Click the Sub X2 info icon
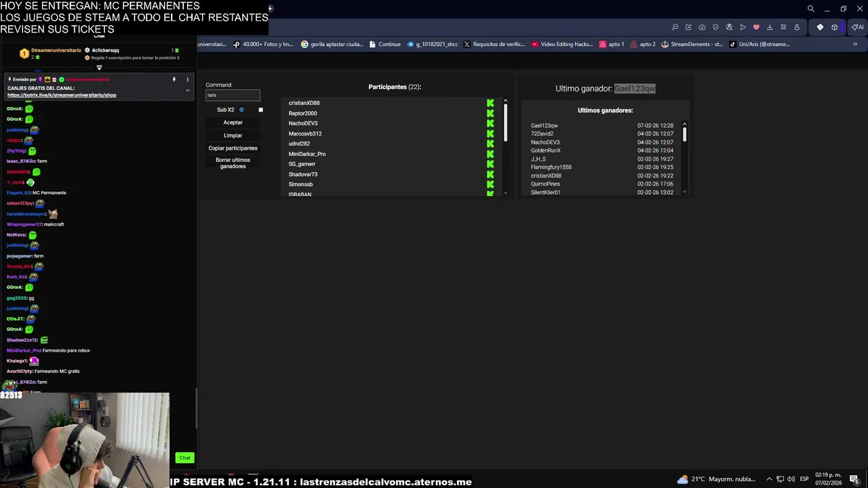The image size is (868, 488). click(241, 110)
